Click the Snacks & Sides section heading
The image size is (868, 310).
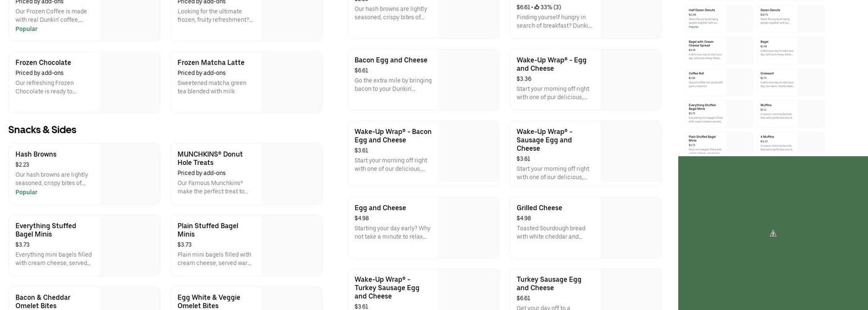coord(42,130)
